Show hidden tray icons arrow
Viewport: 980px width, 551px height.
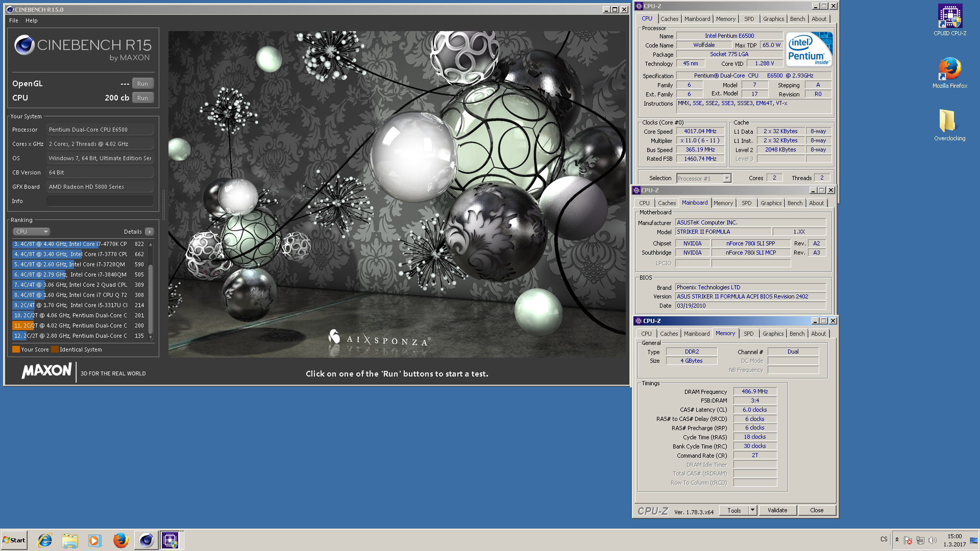point(897,540)
